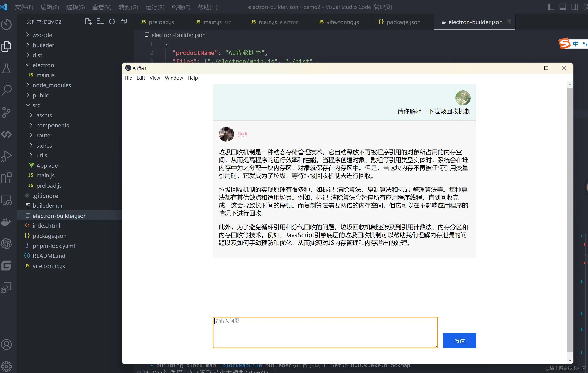Open the Testing flask view

coord(6,68)
